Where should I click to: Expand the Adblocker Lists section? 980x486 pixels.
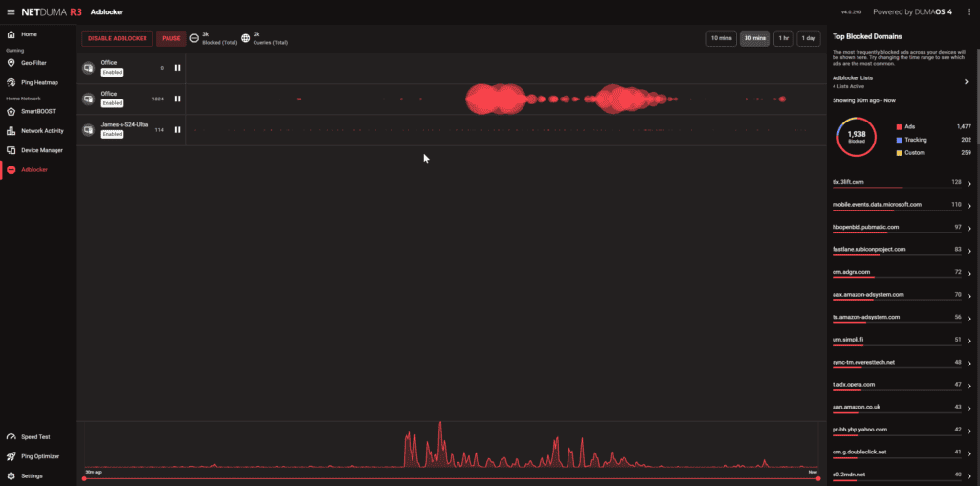coord(967,82)
